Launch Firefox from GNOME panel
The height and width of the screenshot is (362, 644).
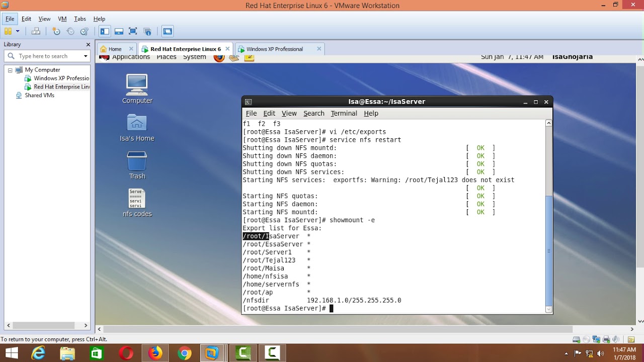coord(219,57)
